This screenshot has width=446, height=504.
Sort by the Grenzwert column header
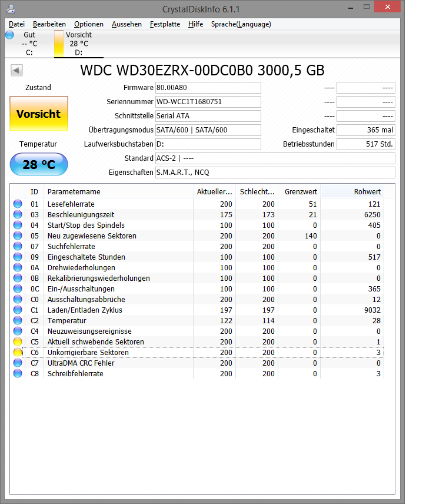299,191
